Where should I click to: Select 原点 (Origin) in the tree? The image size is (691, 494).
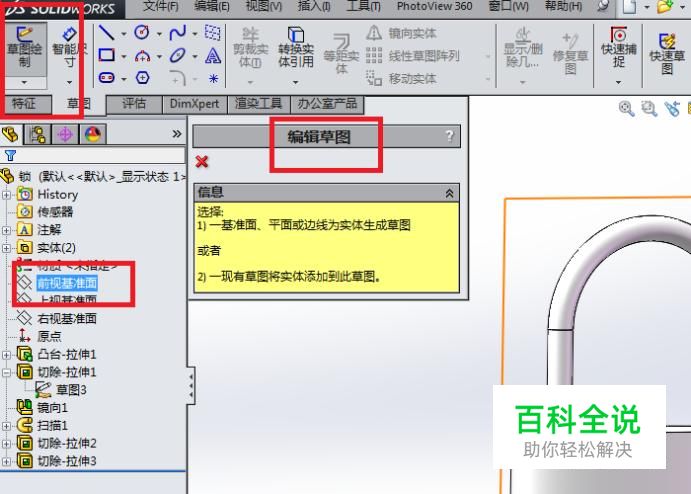49,337
